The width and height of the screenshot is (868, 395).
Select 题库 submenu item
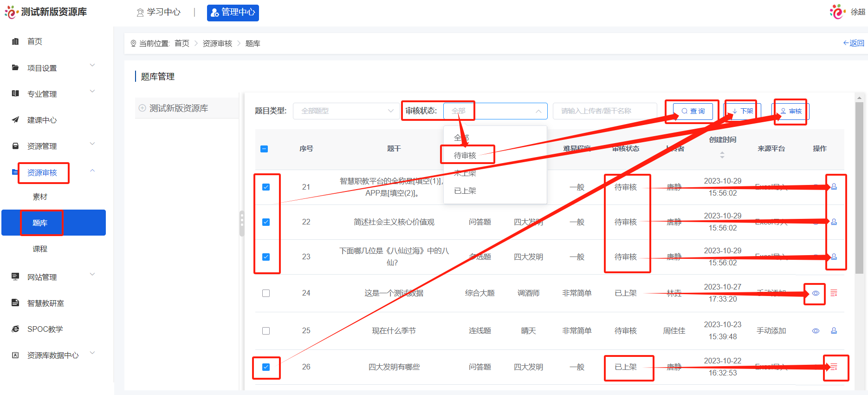(54, 223)
